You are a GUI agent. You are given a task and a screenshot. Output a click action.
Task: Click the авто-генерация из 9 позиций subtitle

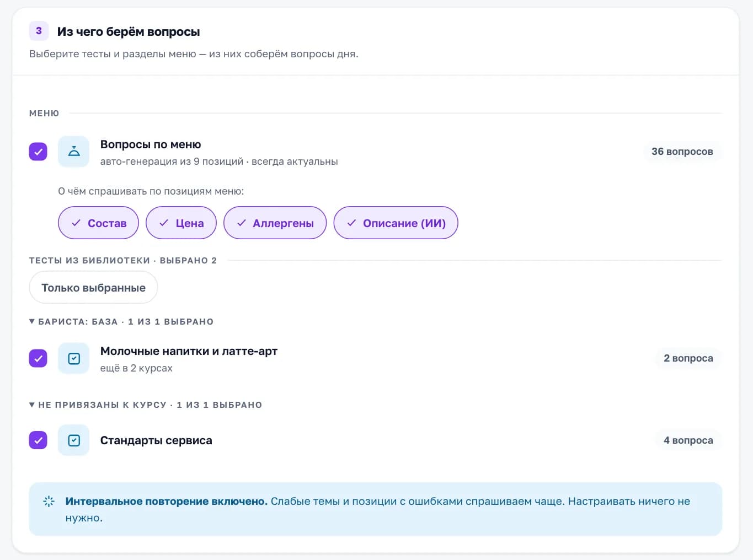click(x=219, y=161)
